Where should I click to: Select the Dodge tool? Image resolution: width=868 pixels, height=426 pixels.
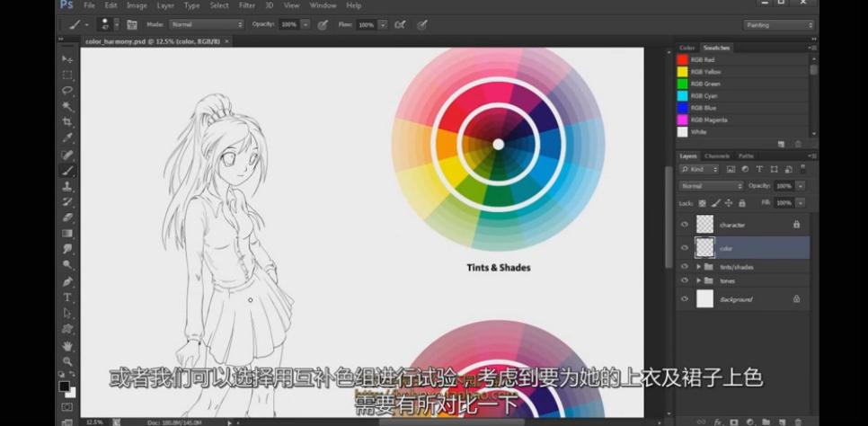67,265
